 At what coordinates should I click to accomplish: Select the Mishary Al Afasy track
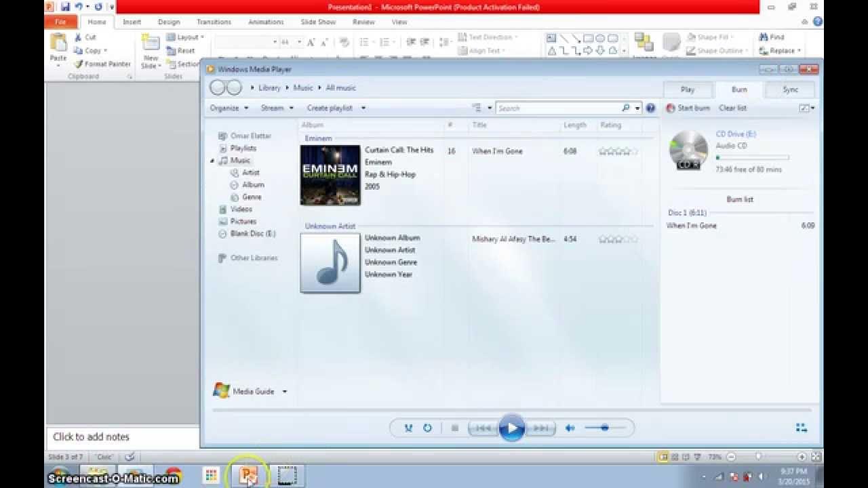point(513,239)
